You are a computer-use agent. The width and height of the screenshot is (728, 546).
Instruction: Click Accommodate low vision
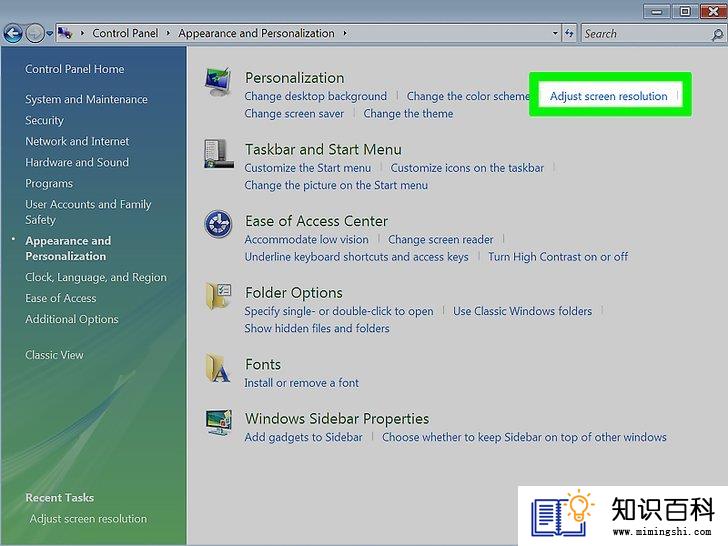coord(306,240)
